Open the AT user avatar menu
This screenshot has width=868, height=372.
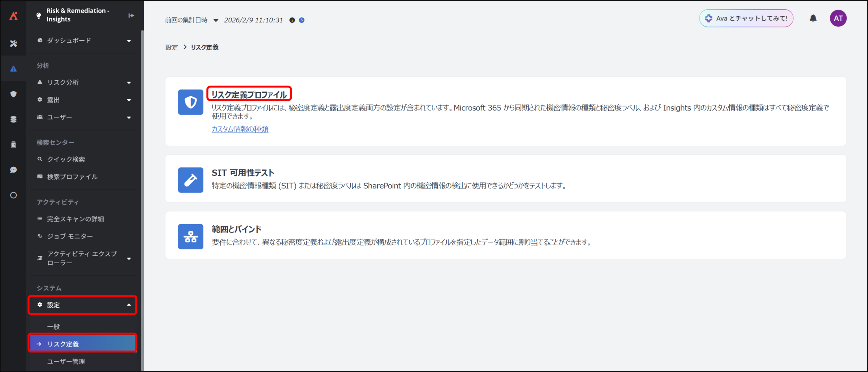click(838, 18)
